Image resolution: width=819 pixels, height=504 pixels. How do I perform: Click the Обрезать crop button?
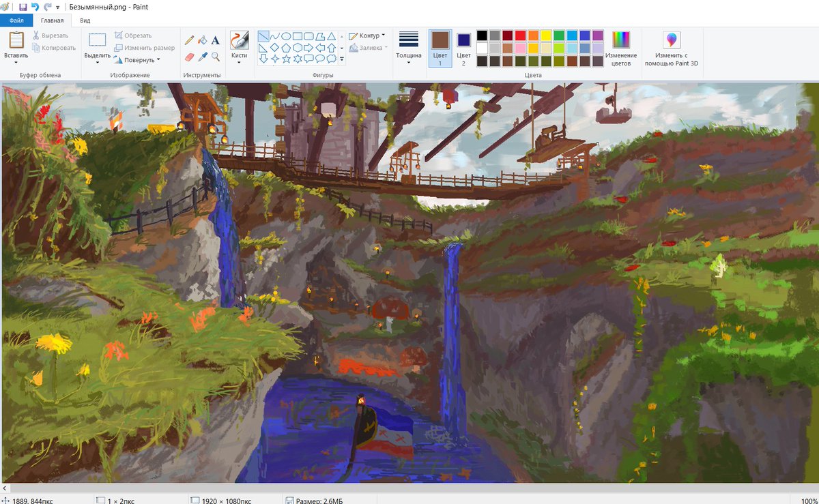(133, 35)
